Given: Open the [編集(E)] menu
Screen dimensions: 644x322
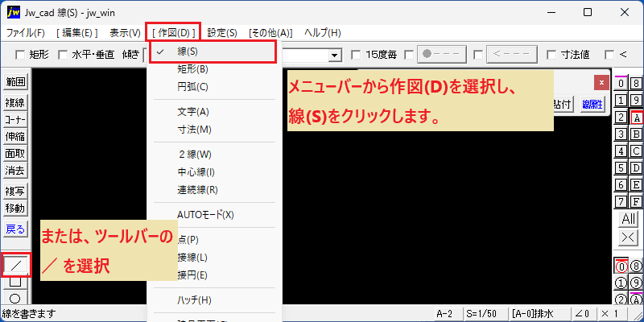Looking at the screenshot, I should (x=76, y=33).
